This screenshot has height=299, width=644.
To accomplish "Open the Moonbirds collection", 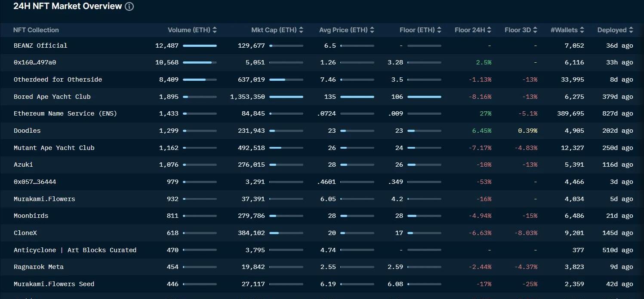I will [x=31, y=216].
